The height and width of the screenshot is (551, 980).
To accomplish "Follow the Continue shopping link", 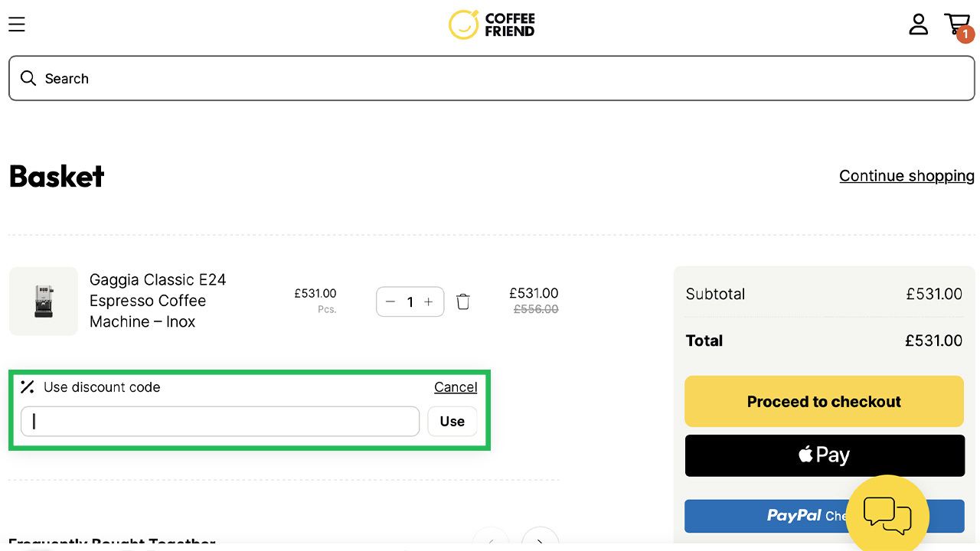I will click(x=906, y=176).
